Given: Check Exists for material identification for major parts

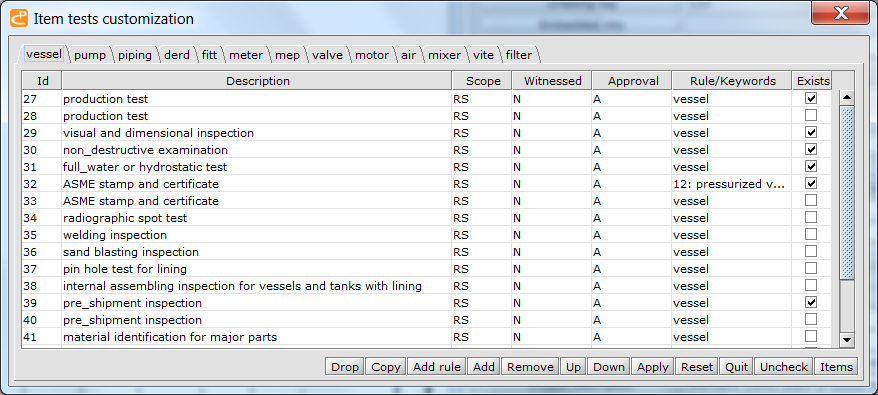Looking at the screenshot, I should click(810, 336).
